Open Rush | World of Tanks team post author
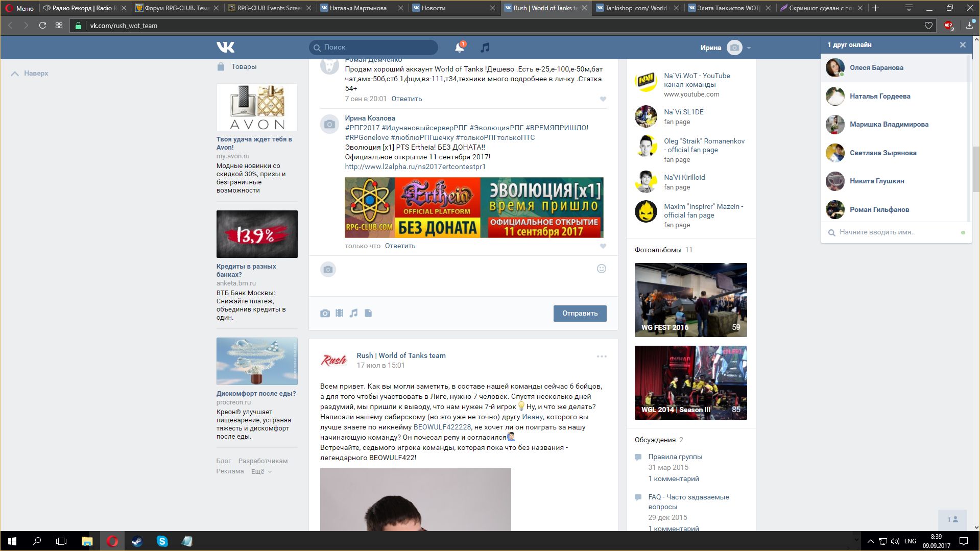Screen dimensions: 980x551 click(x=401, y=355)
